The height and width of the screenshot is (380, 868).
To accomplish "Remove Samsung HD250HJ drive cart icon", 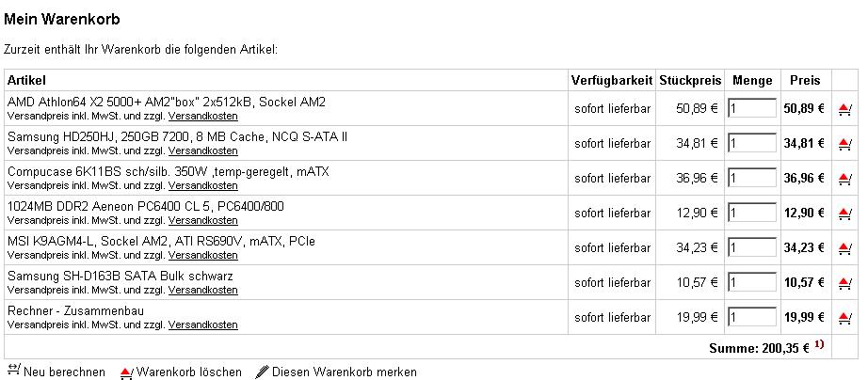I will (844, 144).
